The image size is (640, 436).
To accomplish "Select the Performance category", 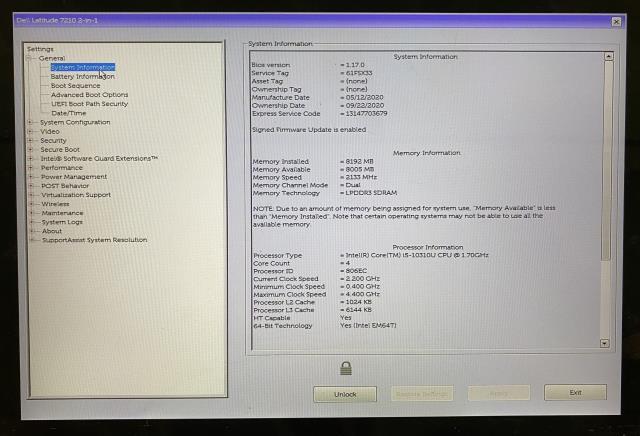I will coord(62,167).
